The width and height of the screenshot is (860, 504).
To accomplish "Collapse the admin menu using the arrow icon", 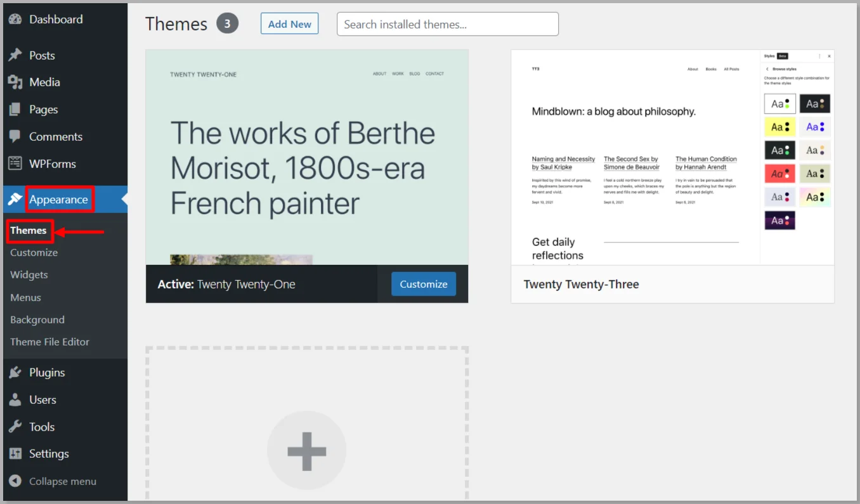I will coord(15,481).
